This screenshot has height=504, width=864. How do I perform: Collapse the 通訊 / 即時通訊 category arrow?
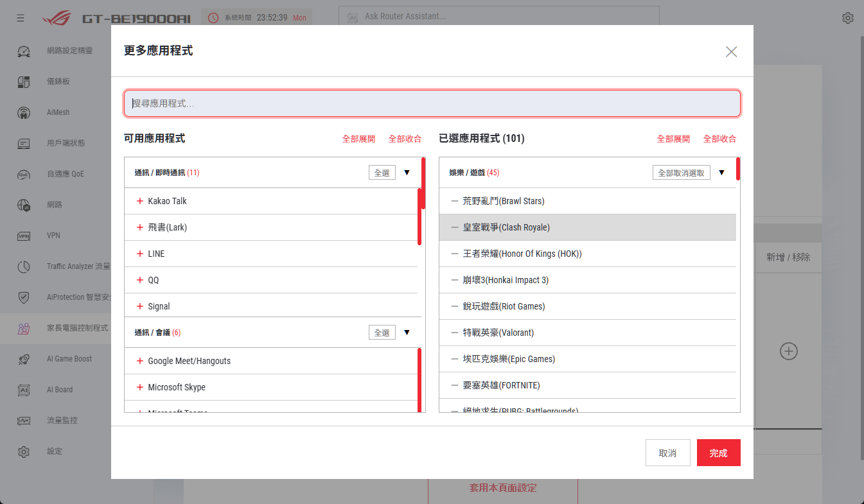(407, 172)
